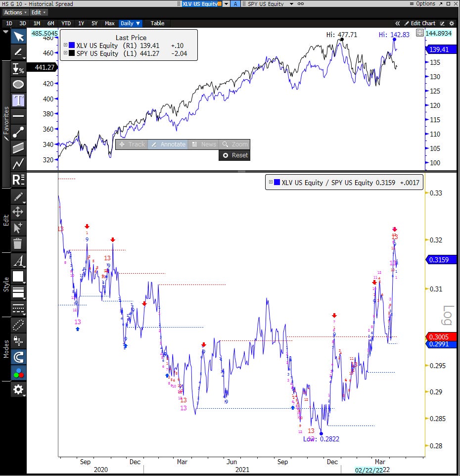Click the link icon beside SPY US Equity
The height and width of the screenshot is (476, 460).
tap(301, 3)
